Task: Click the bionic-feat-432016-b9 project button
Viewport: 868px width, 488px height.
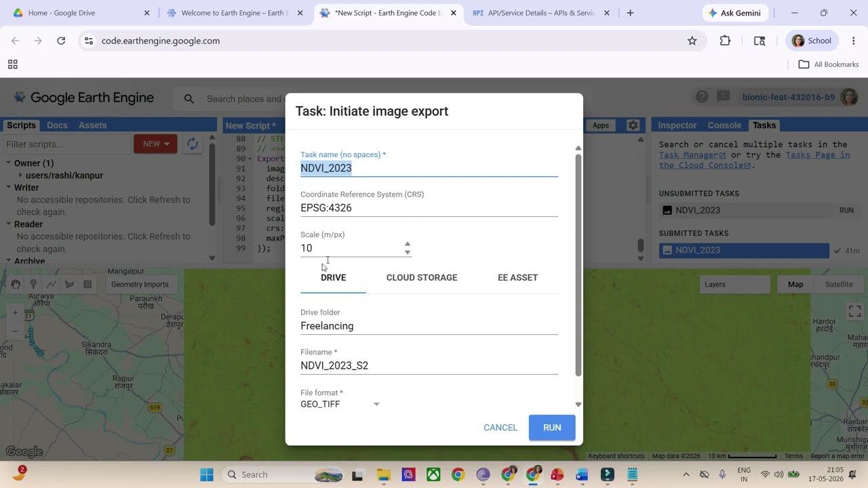Action: click(x=788, y=98)
